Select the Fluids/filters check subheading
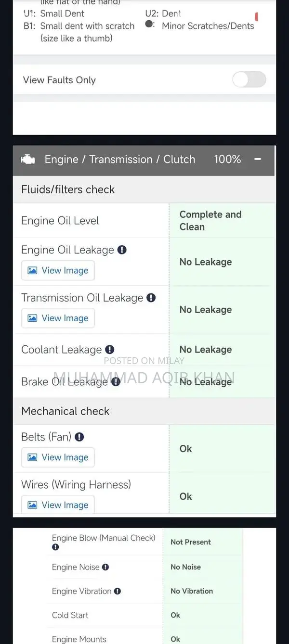The image size is (289, 644). tap(68, 189)
